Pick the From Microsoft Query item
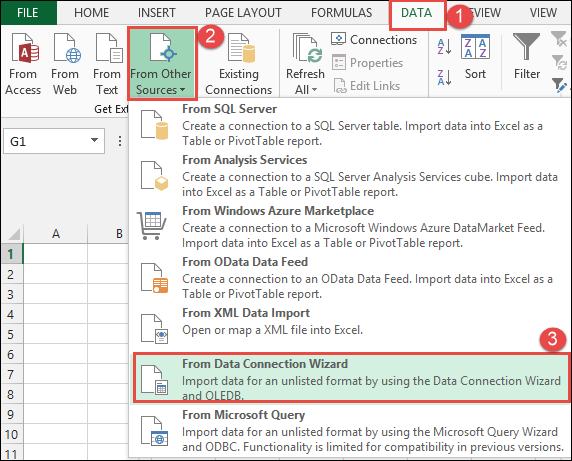Screen dimensions: 572x461 [351, 431]
